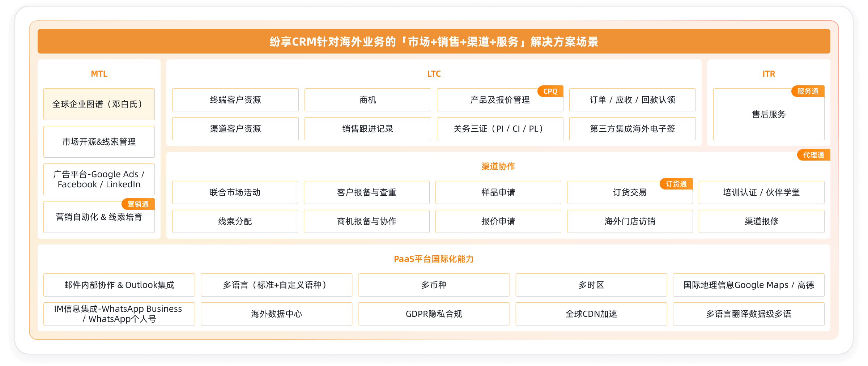Select the 第三方集成海外电子签 box
868x366 pixels.
632,129
